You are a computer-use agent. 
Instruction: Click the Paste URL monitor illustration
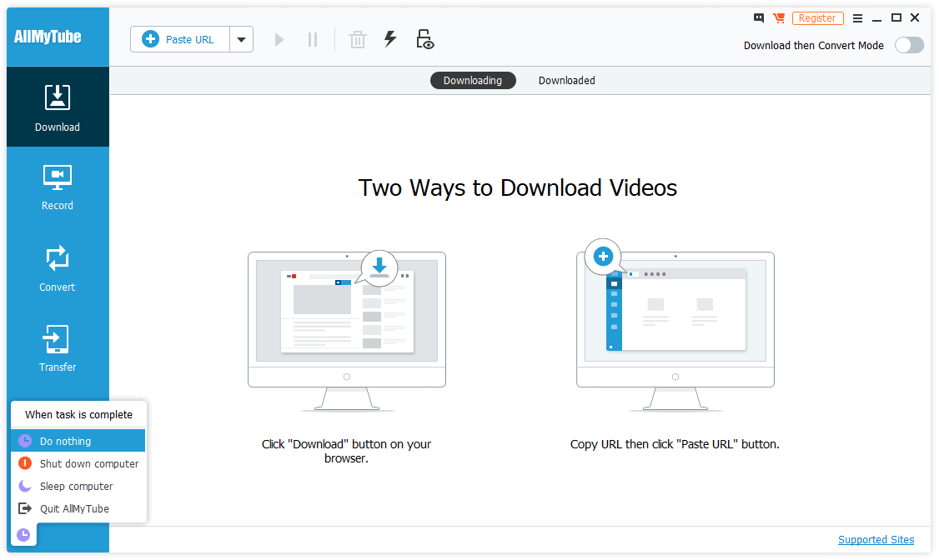[675, 326]
